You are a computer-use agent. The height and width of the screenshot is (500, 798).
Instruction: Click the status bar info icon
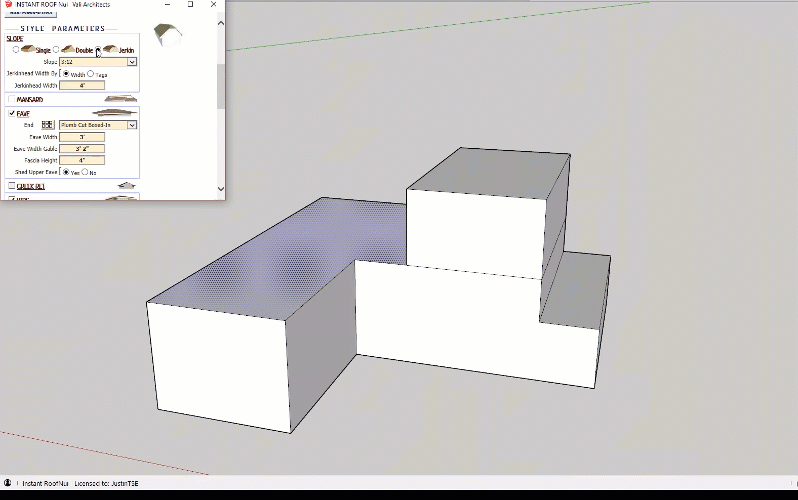point(8,483)
